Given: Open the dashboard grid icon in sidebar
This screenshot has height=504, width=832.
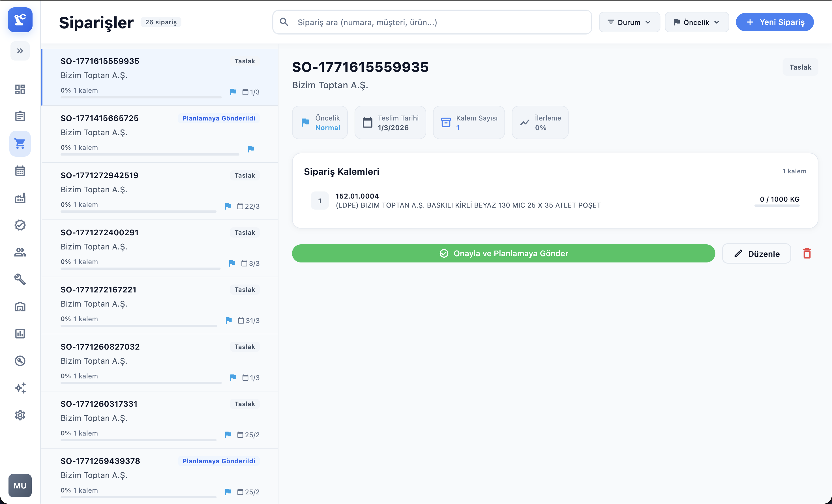Looking at the screenshot, I should 20,89.
